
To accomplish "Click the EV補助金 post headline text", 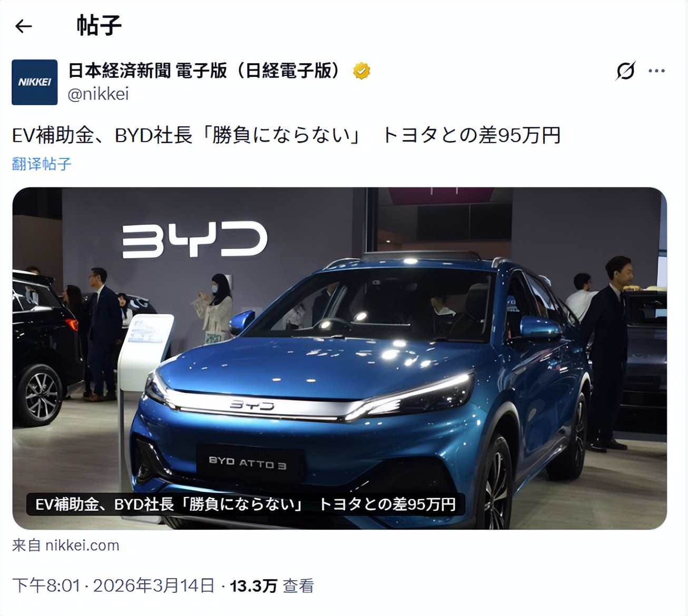I will (x=287, y=135).
